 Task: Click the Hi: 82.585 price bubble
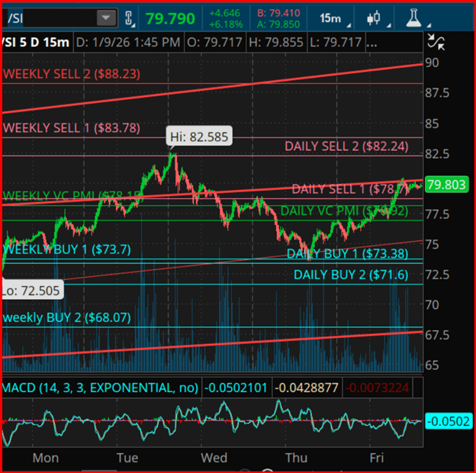198,137
